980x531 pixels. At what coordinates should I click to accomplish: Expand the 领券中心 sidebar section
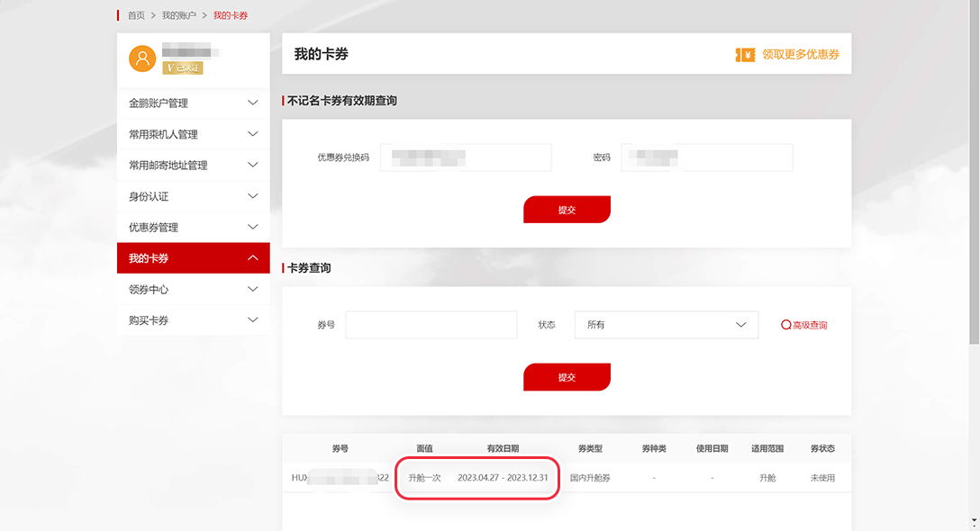pos(193,290)
